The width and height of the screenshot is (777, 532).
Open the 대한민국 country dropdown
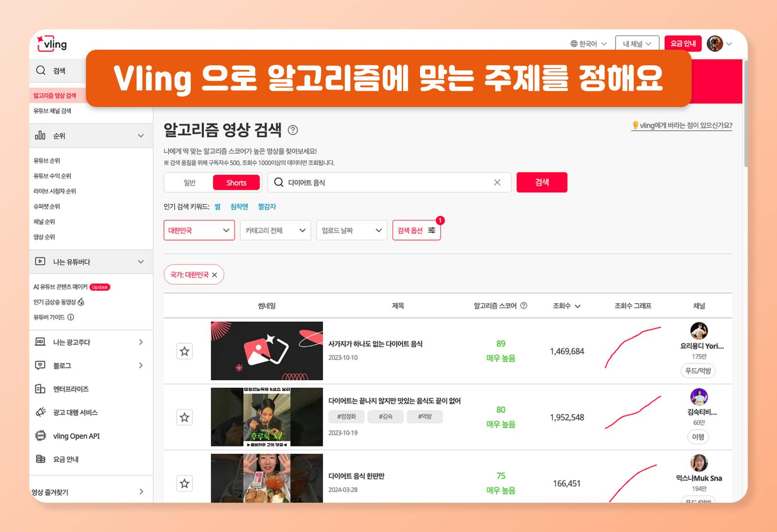[199, 230]
